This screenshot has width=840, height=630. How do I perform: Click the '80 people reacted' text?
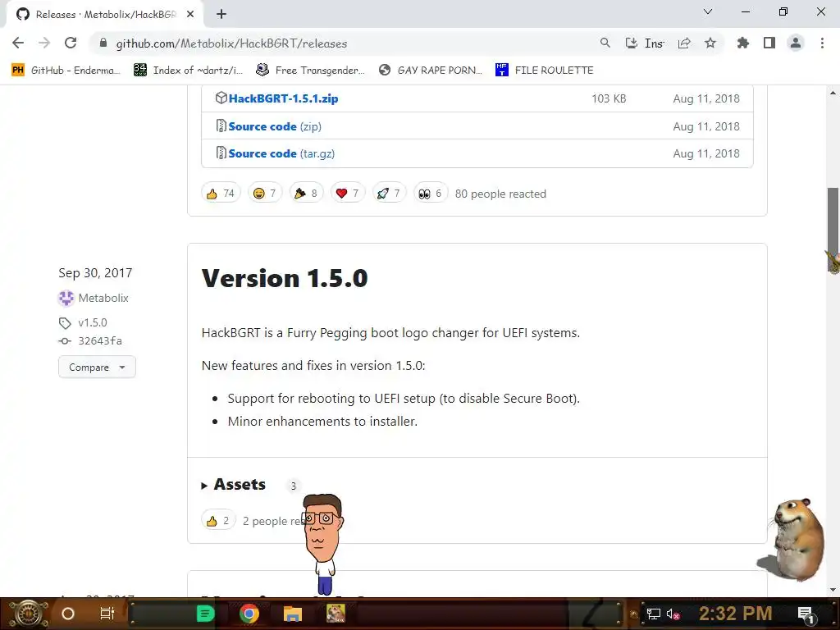click(x=500, y=194)
